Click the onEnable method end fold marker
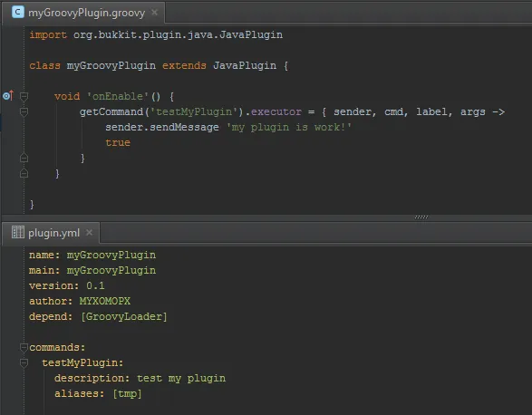Screen dimensions: 532x415 coord(24,173)
